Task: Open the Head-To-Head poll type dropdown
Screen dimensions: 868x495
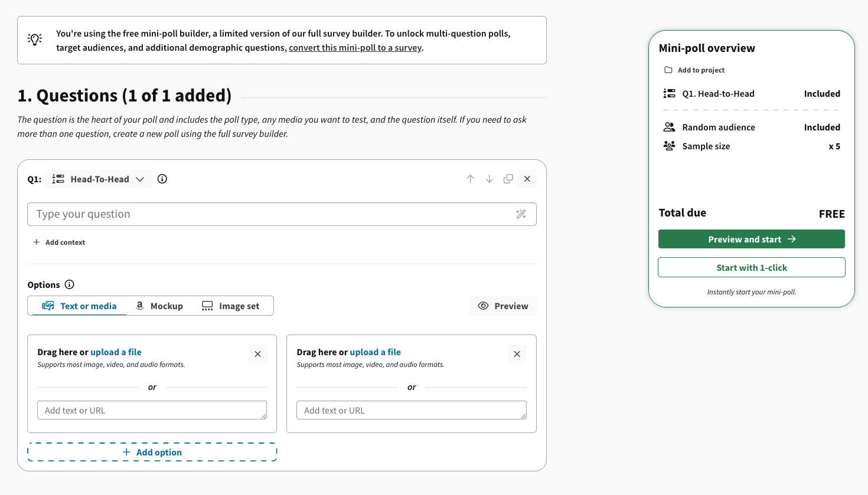Action: point(99,179)
